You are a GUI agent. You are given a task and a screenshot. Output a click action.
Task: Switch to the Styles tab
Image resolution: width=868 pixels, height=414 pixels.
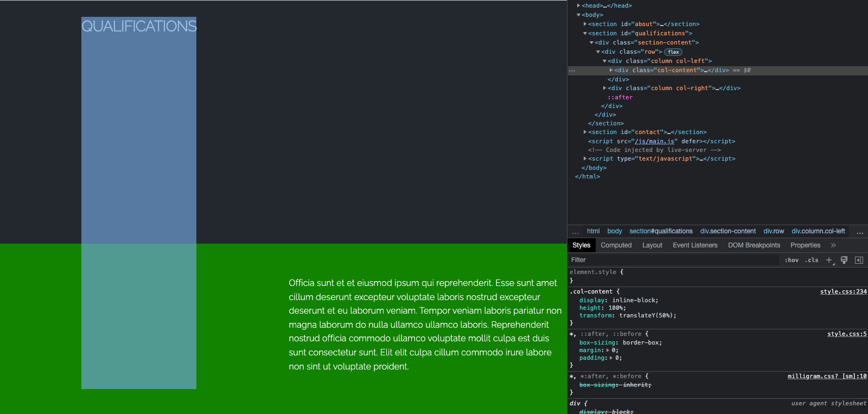(581, 245)
